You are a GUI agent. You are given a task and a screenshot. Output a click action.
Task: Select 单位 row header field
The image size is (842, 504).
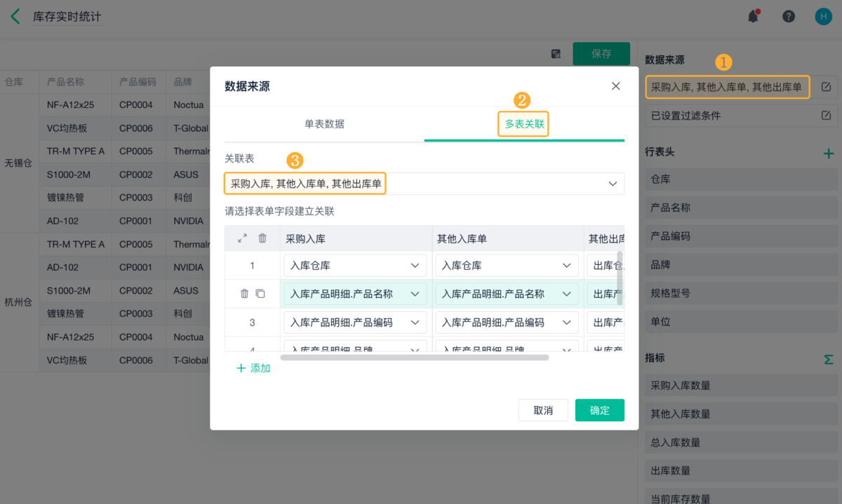click(742, 322)
